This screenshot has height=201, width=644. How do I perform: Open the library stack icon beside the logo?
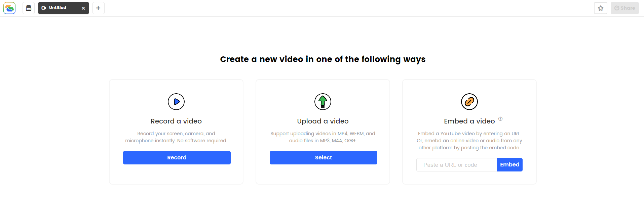click(x=29, y=8)
